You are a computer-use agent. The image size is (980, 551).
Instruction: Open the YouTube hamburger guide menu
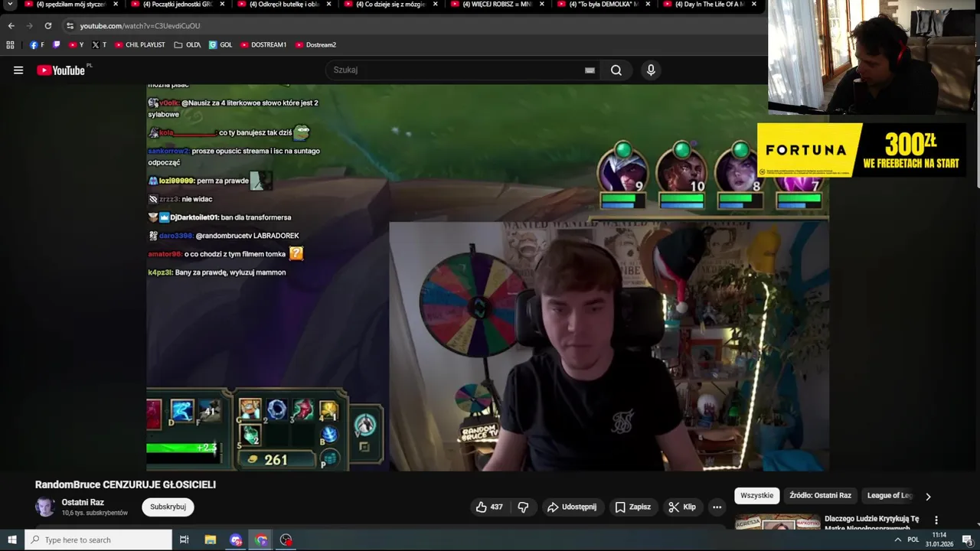pyautogui.click(x=18, y=70)
